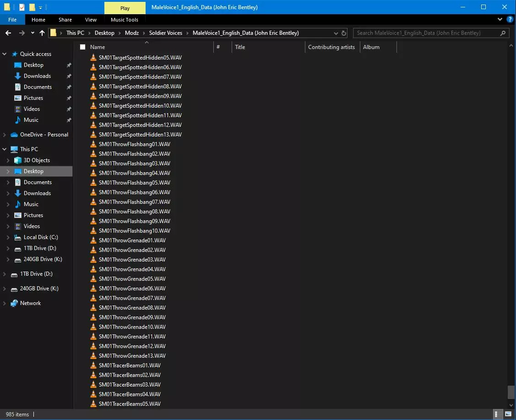Open the File menu
This screenshot has width=516, height=420.
tap(12, 20)
